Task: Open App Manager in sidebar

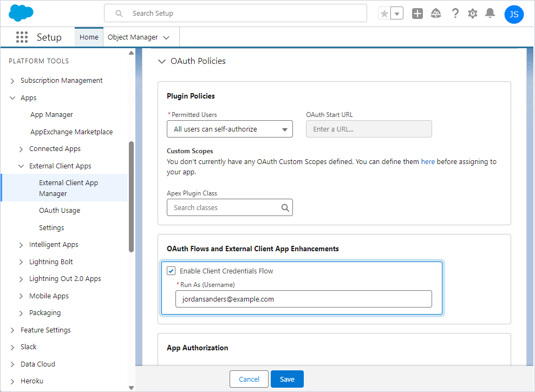Action: point(51,115)
